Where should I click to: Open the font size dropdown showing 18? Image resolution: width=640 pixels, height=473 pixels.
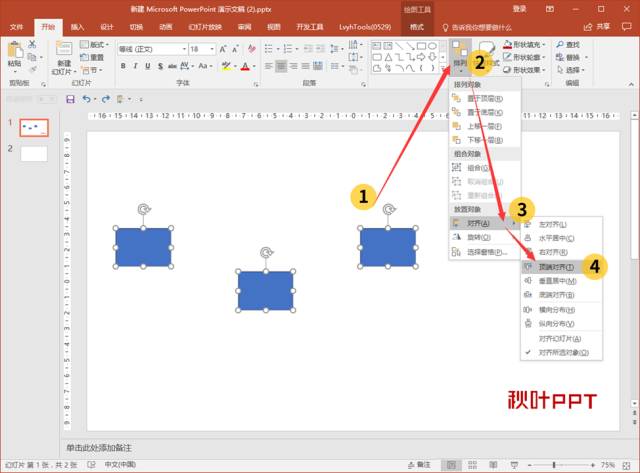click(200, 48)
